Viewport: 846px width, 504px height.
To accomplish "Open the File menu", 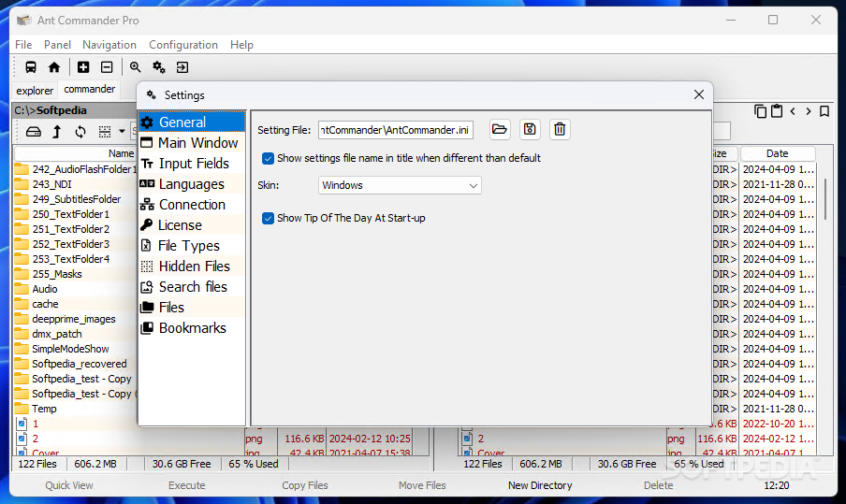I will [23, 45].
